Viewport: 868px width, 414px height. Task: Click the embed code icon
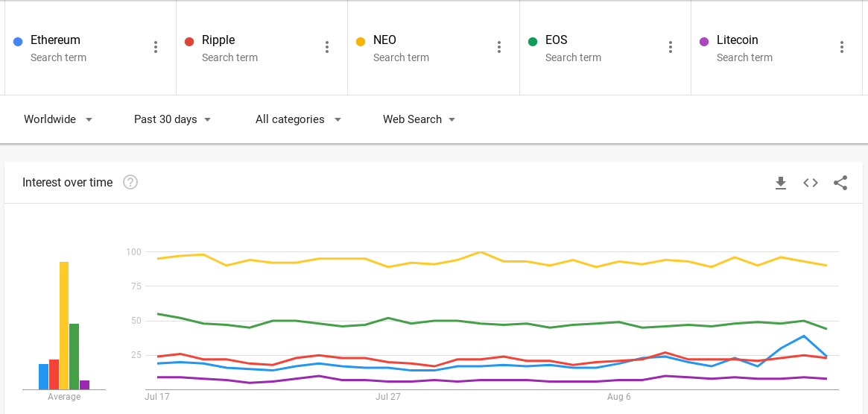(x=811, y=183)
